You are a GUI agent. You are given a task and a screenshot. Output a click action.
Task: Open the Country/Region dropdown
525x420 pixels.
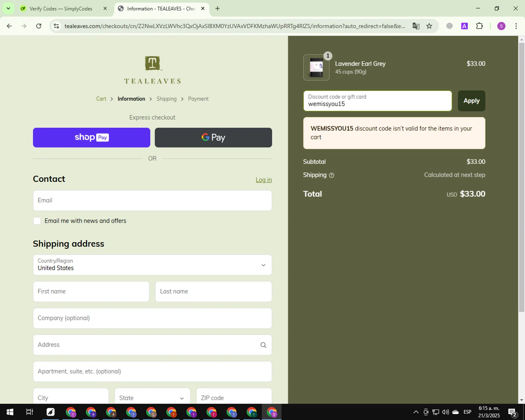[x=152, y=265]
